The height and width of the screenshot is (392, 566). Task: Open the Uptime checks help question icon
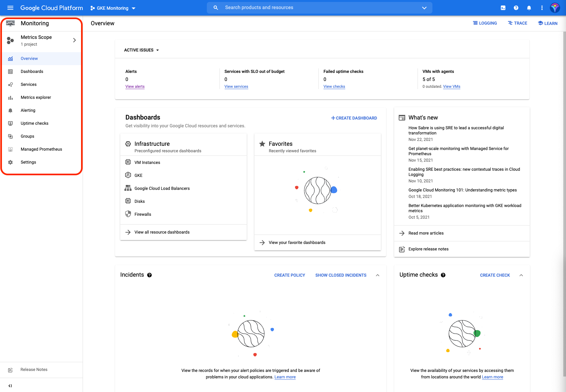[443, 275]
